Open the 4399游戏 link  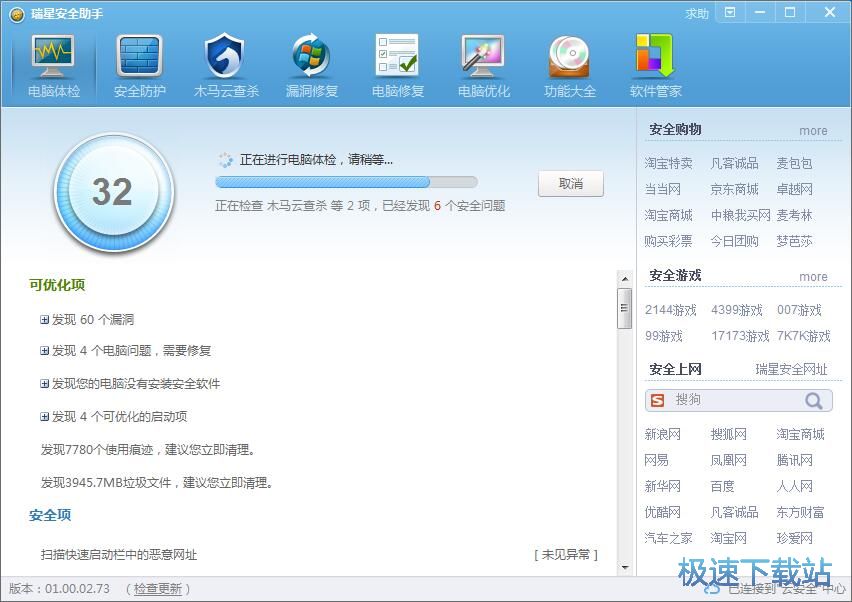coord(737,310)
